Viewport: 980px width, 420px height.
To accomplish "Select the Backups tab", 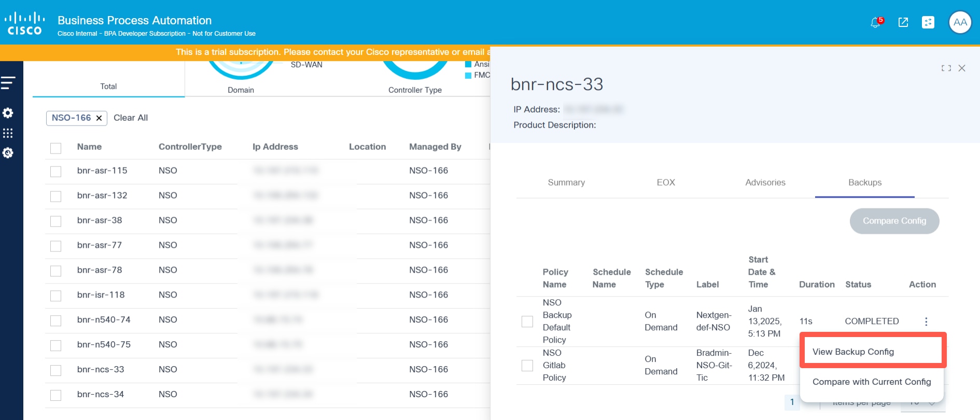I will click(865, 183).
